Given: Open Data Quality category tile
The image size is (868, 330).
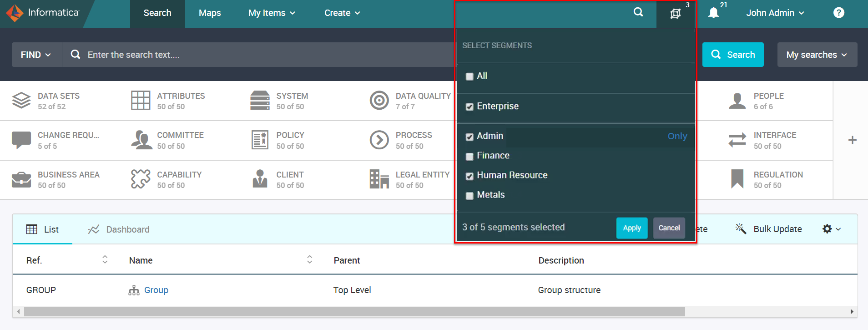Looking at the screenshot, I should [410, 101].
